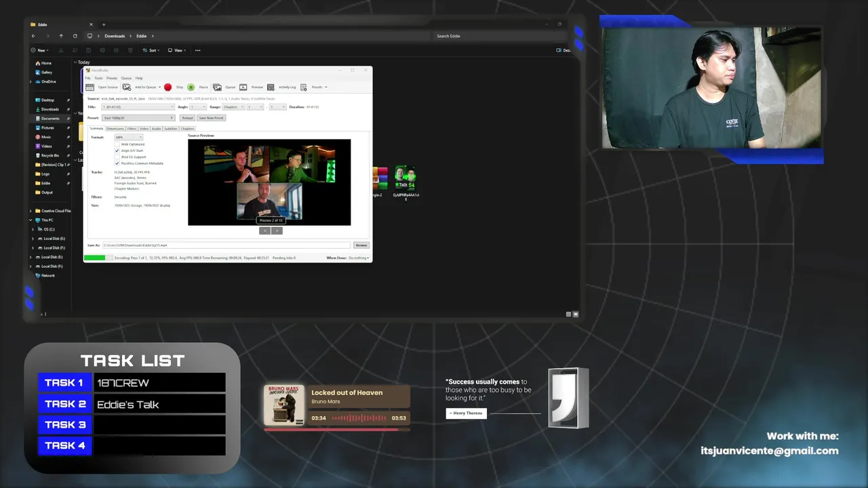
Task: Open the View dropdown in File Explorer
Action: [178, 50]
